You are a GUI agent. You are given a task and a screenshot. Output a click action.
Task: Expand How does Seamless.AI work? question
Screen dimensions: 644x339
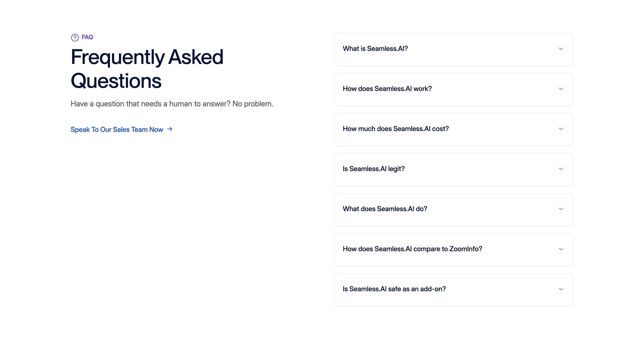(x=453, y=89)
